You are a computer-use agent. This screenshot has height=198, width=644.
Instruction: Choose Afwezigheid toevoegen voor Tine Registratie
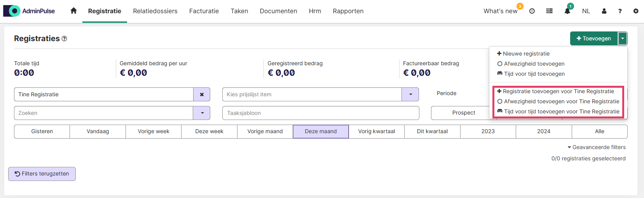tap(558, 101)
